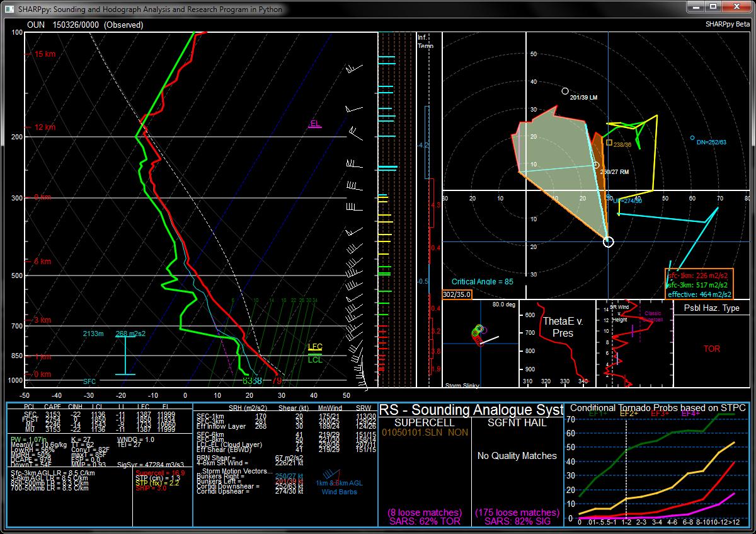The height and width of the screenshot is (534, 756).
Task: Select the OUN 150326/0000 (Observed) header
Action: (x=85, y=25)
